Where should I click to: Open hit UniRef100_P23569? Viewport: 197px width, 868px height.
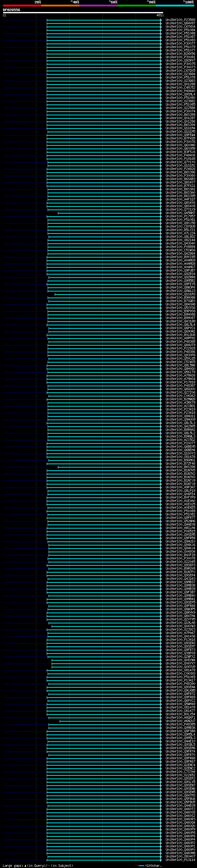point(180,20)
